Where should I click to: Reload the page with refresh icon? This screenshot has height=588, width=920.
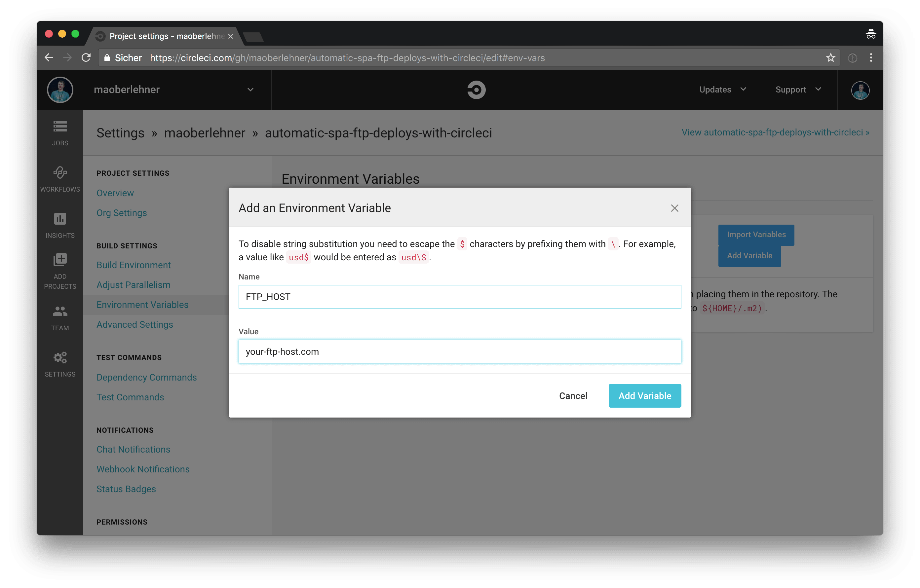point(86,58)
